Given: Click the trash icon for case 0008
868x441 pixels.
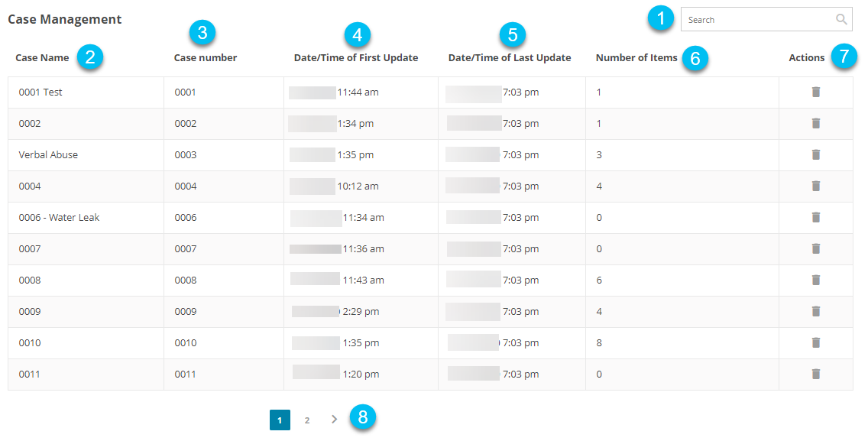Looking at the screenshot, I should tap(815, 280).
